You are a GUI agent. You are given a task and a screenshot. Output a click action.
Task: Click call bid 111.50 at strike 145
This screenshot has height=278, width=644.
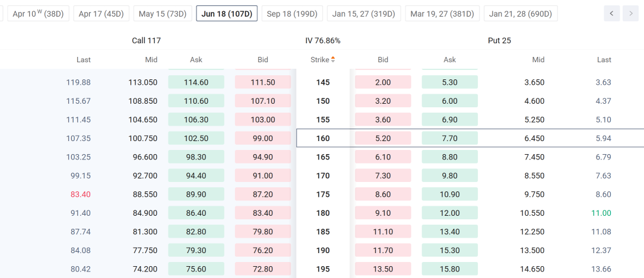(x=263, y=82)
